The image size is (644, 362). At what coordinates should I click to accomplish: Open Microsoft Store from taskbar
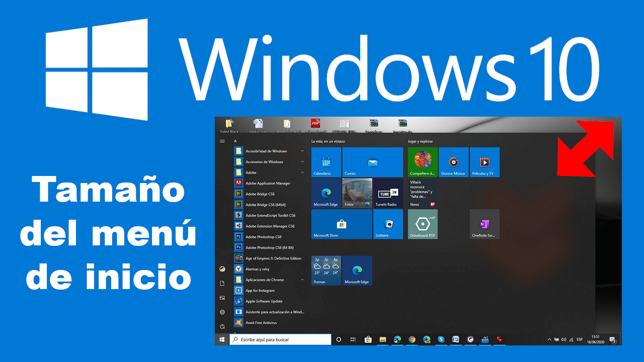(368, 340)
